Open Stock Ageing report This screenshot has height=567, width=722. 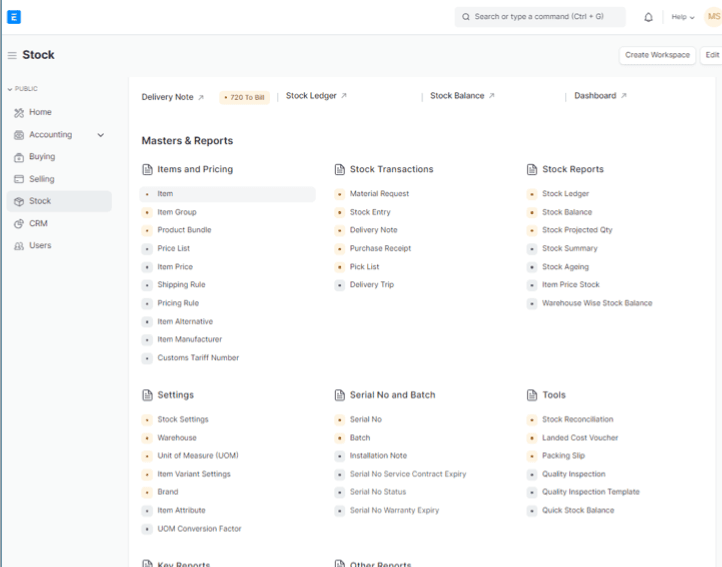click(565, 267)
